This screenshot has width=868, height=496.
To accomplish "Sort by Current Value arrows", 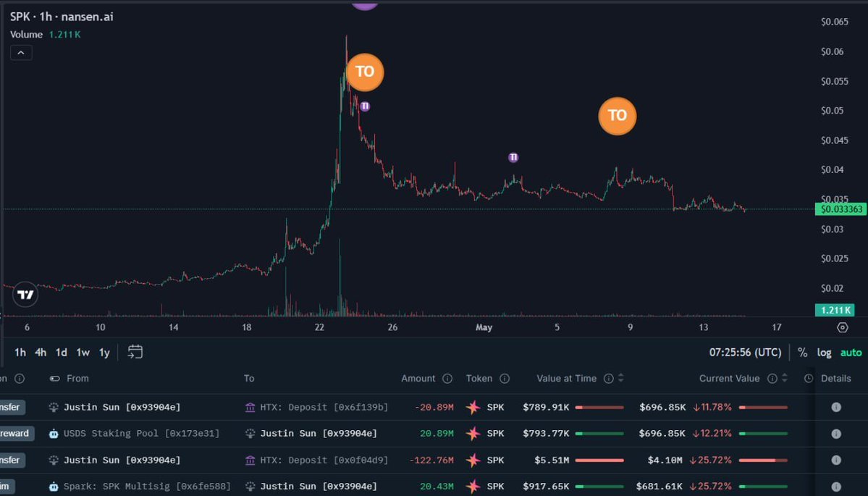I will coord(785,379).
